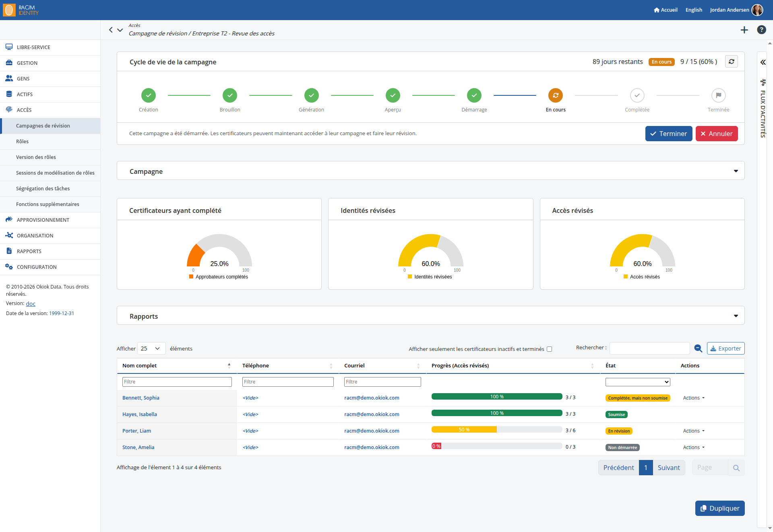Switch language to English
The width and height of the screenshot is (773, 532).
[694, 10]
